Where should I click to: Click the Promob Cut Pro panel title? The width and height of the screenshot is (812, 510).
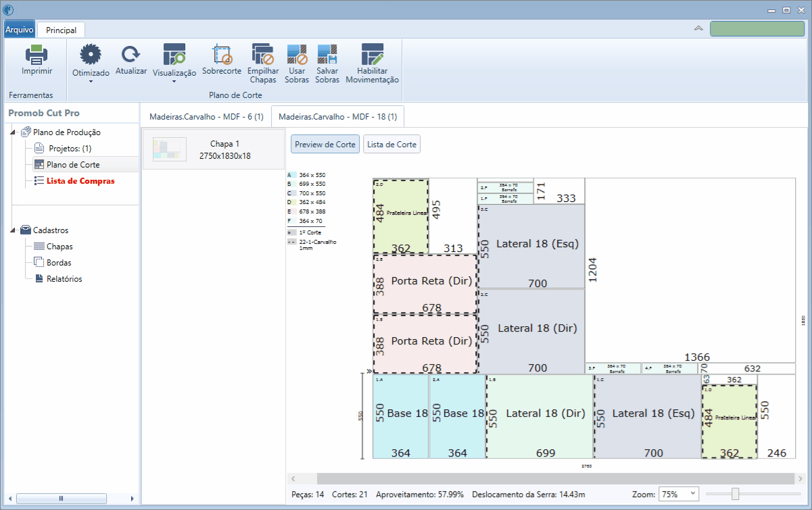(x=44, y=113)
